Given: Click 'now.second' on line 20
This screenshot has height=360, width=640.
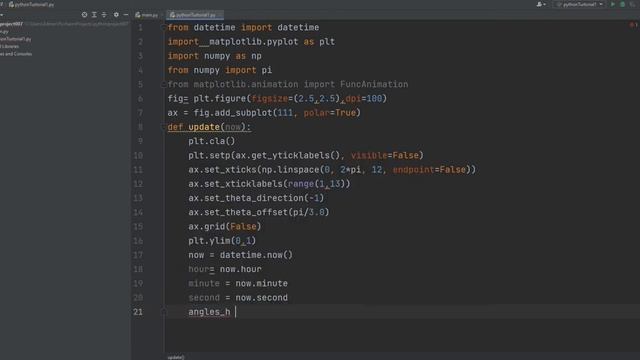Looking at the screenshot, I should (x=261, y=298).
